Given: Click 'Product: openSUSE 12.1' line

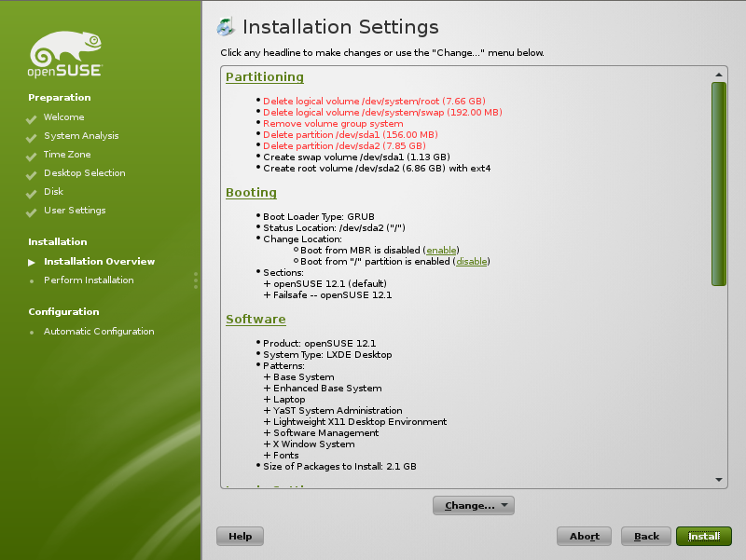Looking at the screenshot, I should click(x=319, y=343).
